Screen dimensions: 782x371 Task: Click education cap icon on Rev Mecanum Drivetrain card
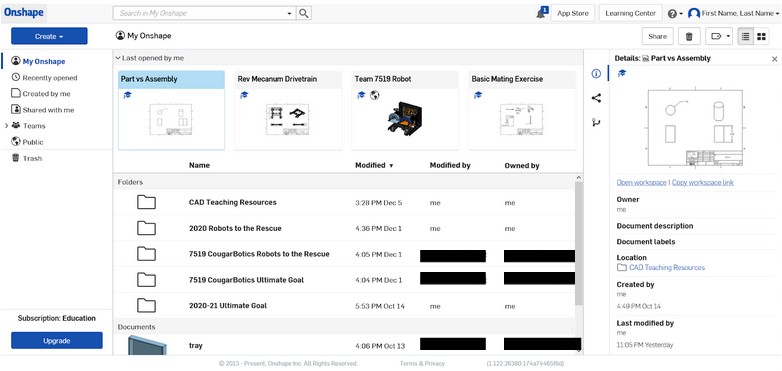click(x=243, y=95)
